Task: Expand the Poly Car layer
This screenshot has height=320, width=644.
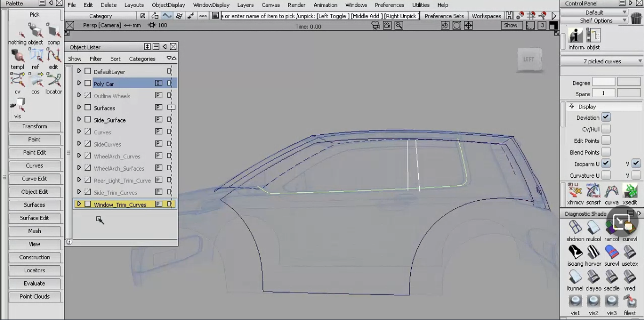Action: pyautogui.click(x=79, y=83)
